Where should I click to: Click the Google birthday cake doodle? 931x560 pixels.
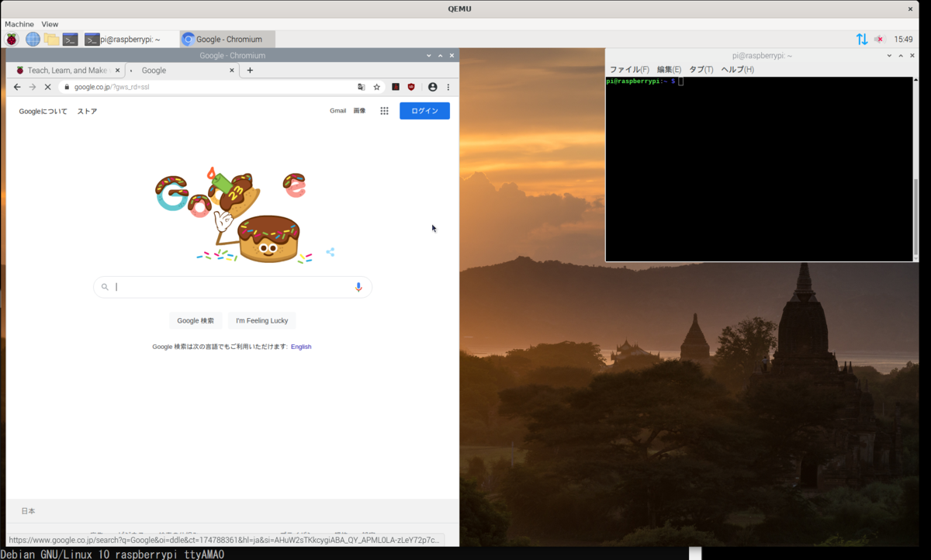231,216
